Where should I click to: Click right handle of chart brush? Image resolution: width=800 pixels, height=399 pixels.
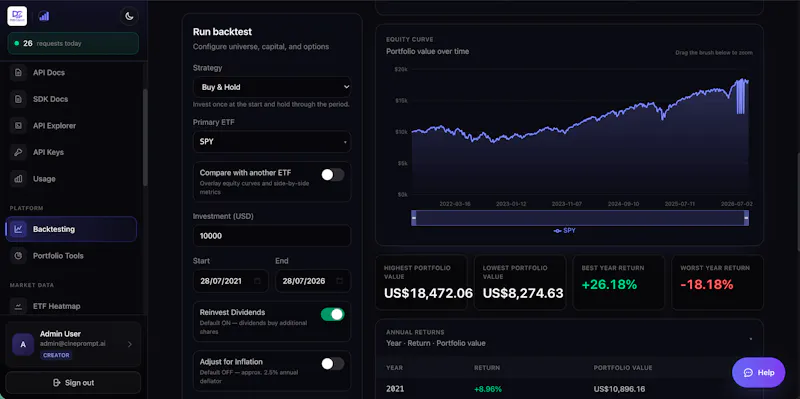746,218
